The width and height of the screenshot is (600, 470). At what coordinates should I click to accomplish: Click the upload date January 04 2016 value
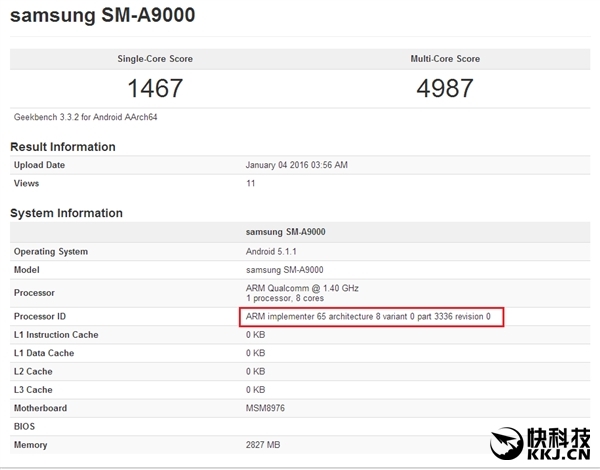pyautogui.click(x=297, y=165)
